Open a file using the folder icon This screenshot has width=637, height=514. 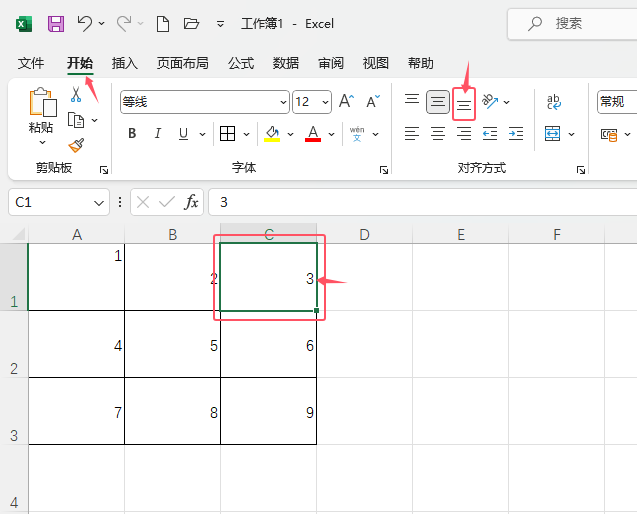[x=191, y=24]
